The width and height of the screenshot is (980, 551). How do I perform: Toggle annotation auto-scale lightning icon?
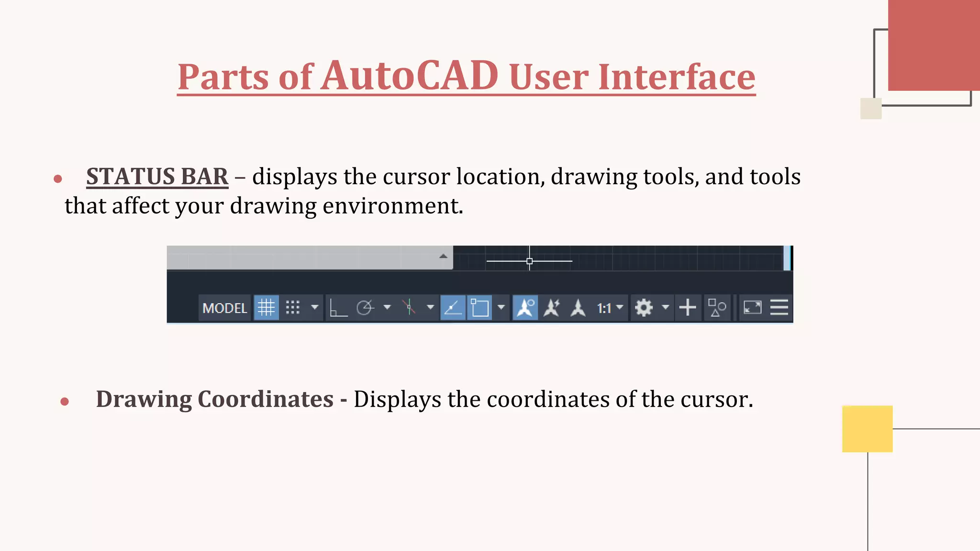tap(552, 308)
